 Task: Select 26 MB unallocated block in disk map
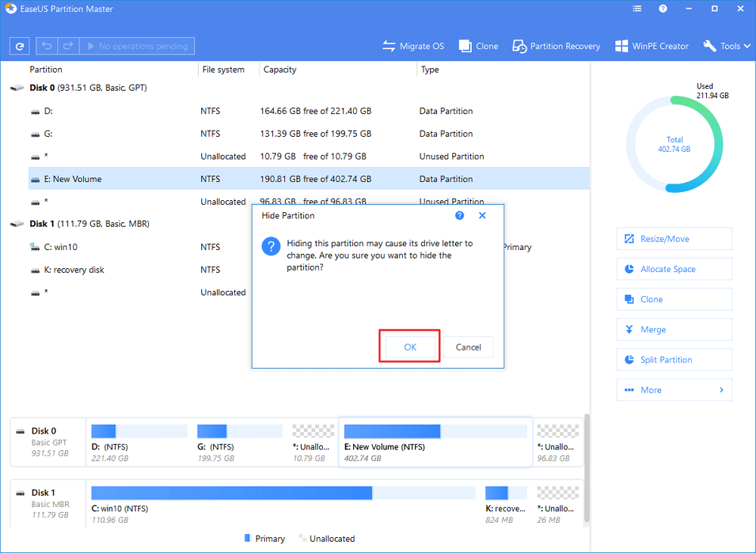tap(558, 505)
